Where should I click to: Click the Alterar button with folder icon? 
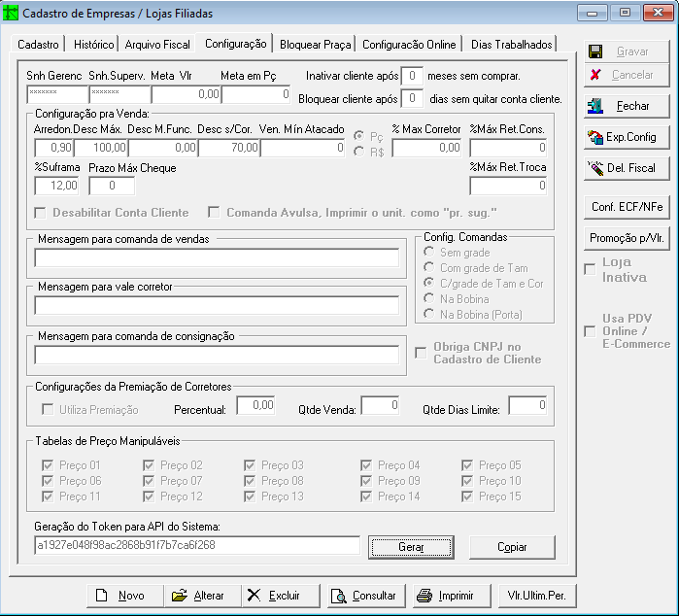(x=197, y=596)
